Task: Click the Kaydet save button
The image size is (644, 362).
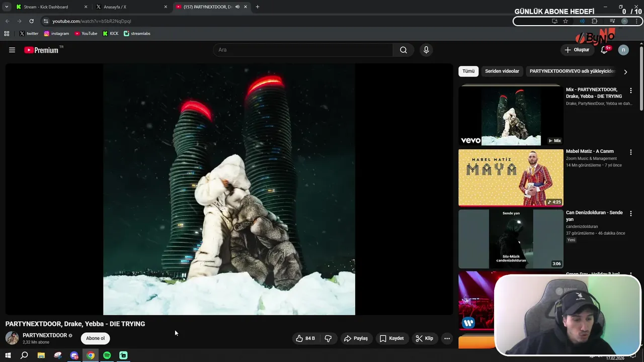Action: [x=391, y=338]
